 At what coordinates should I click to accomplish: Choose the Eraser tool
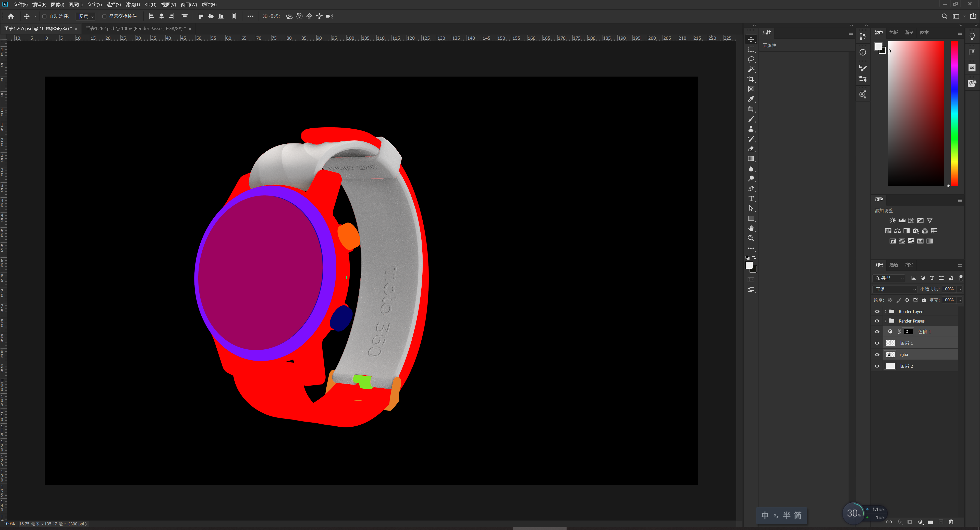click(x=751, y=149)
